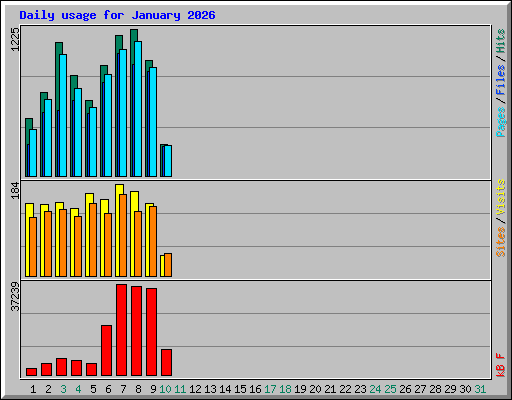Click day 1 on the x-axis

pos(33,389)
